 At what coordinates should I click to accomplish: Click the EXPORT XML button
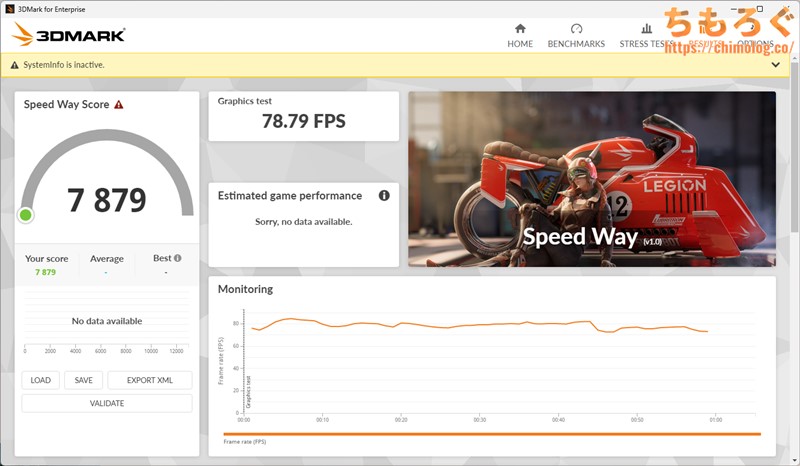pos(149,380)
